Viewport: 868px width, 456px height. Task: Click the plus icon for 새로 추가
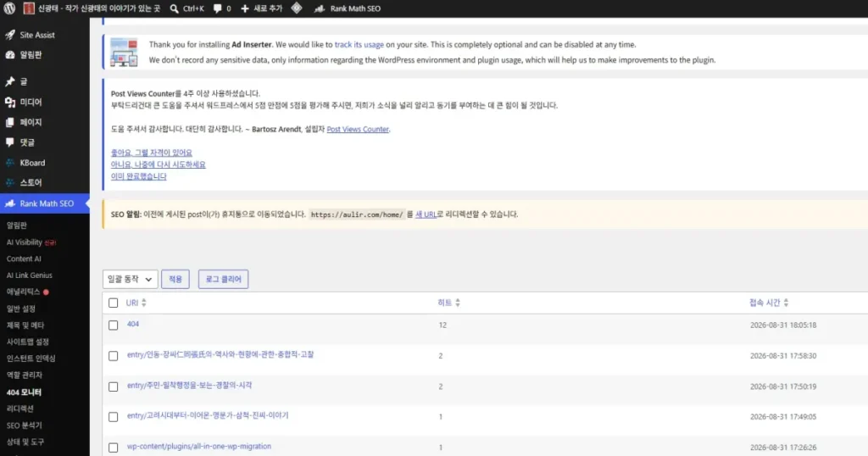pos(245,8)
